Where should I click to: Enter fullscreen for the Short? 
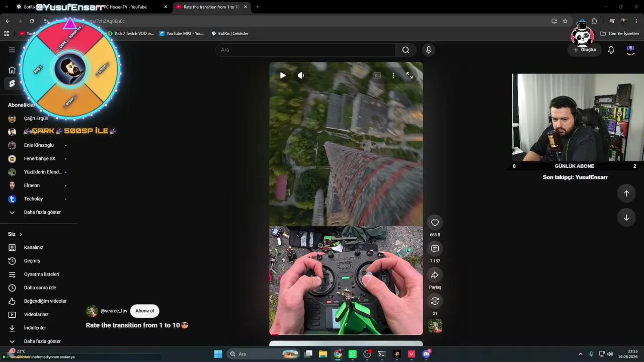pyautogui.click(x=410, y=75)
